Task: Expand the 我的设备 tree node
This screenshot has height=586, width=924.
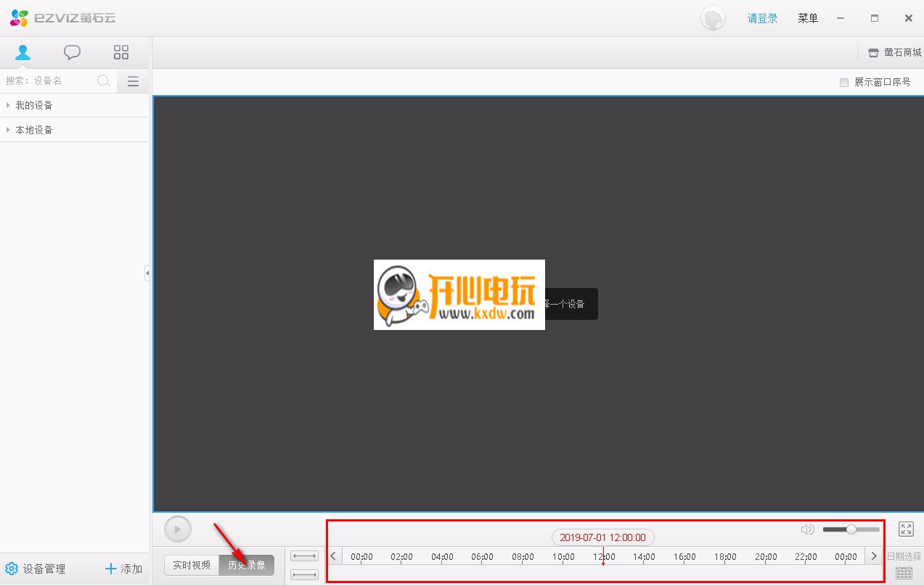Action: click(x=8, y=105)
